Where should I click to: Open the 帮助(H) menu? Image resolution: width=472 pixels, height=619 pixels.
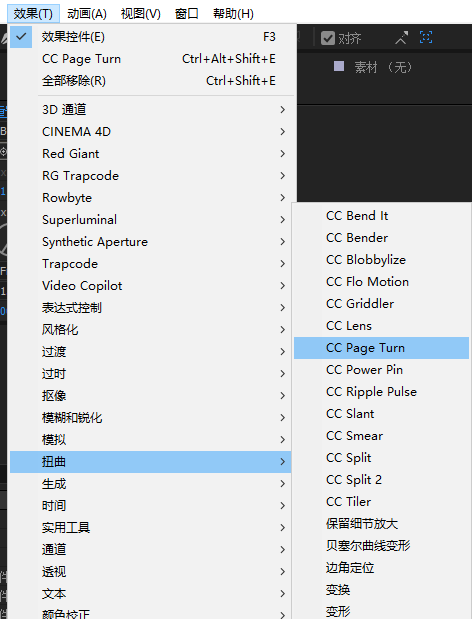pos(233,14)
